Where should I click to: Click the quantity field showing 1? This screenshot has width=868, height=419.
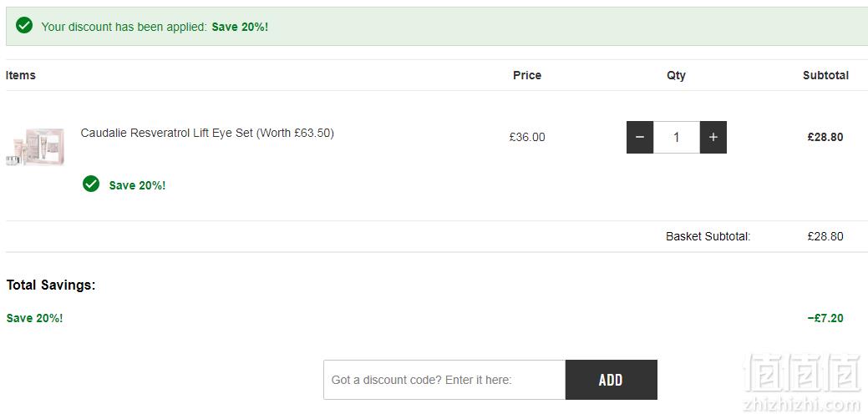(x=677, y=137)
